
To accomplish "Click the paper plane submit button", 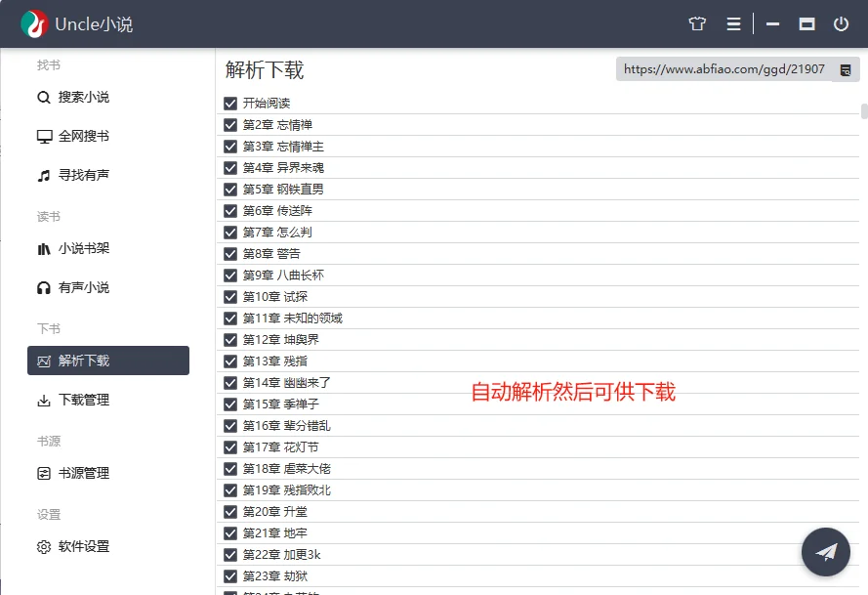I will point(825,552).
